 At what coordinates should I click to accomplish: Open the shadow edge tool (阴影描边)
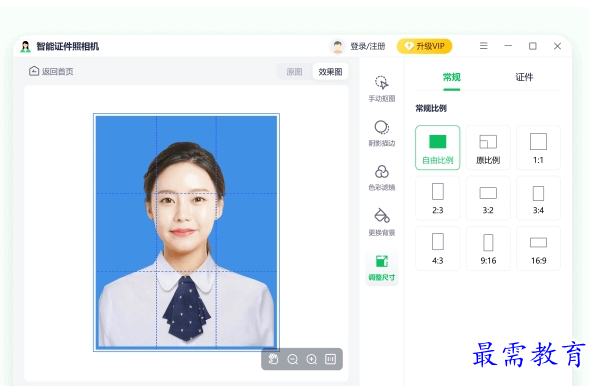pyautogui.click(x=381, y=133)
